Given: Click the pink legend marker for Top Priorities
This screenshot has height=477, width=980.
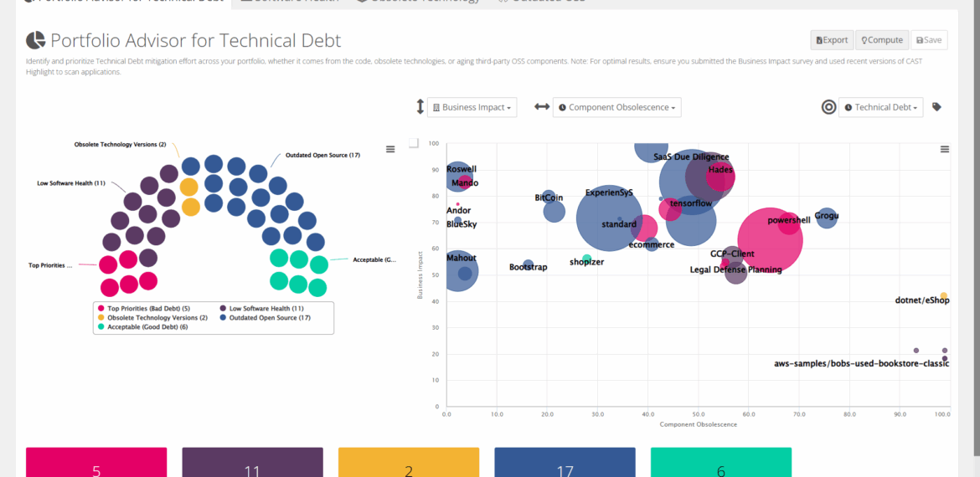Looking at the screenshot, I should point(101,309).
